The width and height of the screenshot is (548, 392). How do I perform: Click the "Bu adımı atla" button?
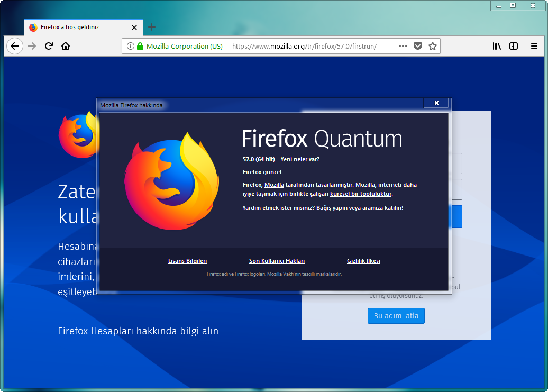pyautogui.click(x=396, y=316)
